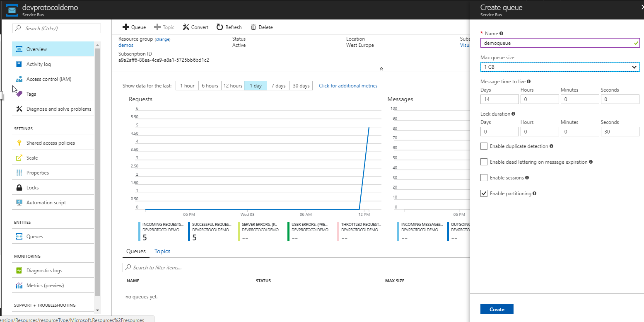
Task: Click info icon for Enable sessions
Action: point(527,178)
